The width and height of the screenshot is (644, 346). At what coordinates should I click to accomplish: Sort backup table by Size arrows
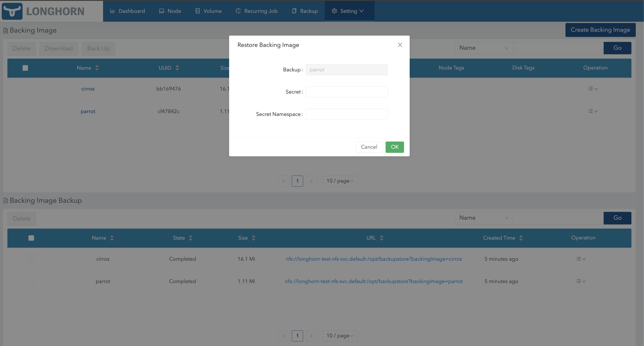click(x=253, y=238)
